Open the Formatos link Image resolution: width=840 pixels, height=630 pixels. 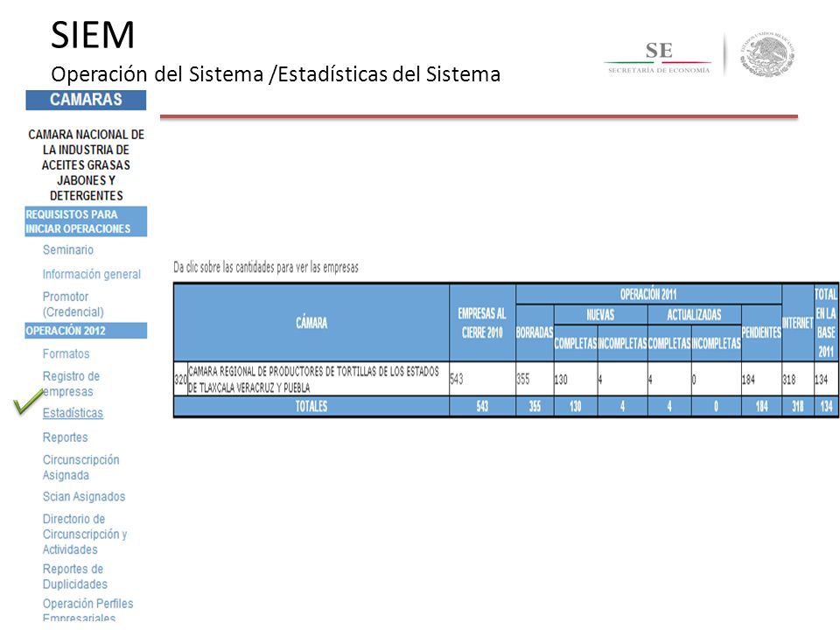[66, 353]
